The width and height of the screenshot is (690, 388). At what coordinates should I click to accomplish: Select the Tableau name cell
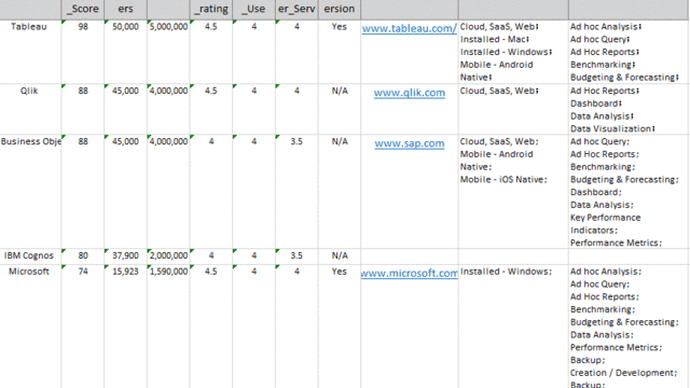coord(30,52)
